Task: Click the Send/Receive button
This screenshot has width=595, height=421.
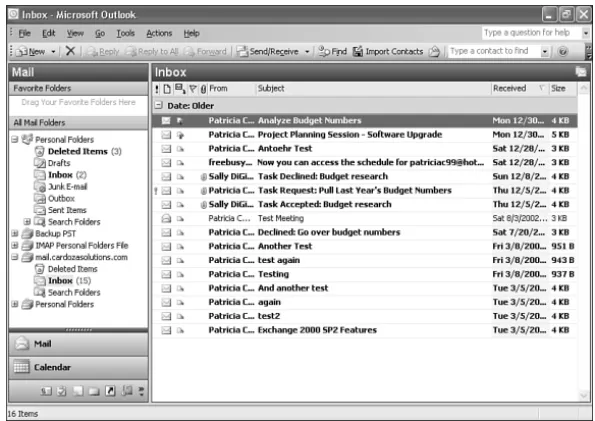Action: click(x=268, y=51)
